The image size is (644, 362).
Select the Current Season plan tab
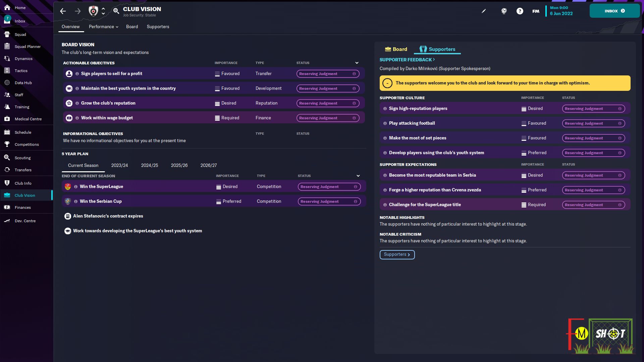[83, 166]
